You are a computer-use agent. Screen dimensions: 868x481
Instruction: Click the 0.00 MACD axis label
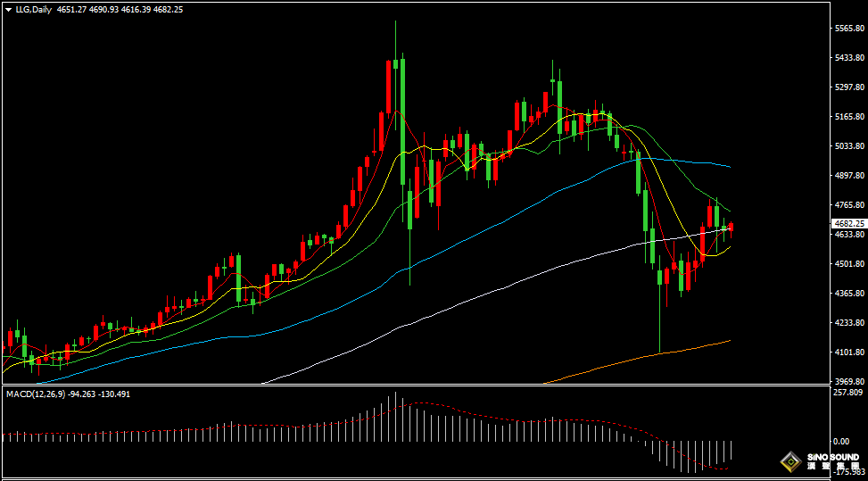[840, 441]
